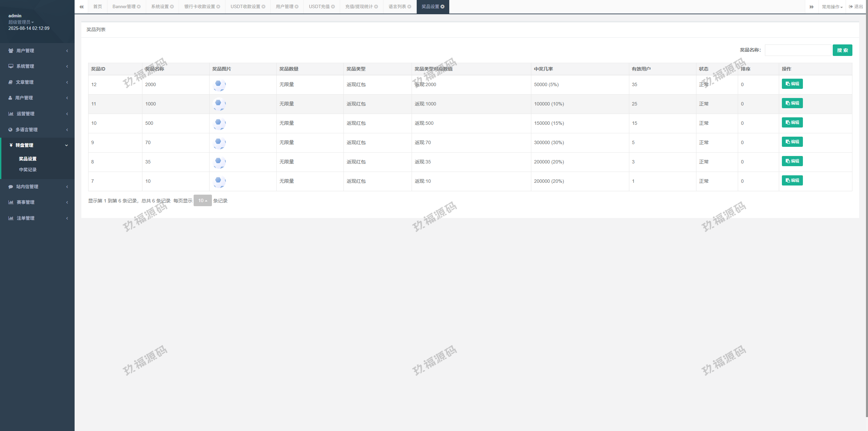
Task: Close the USDT充值 tab via x icon
Action: coord(333,7)
